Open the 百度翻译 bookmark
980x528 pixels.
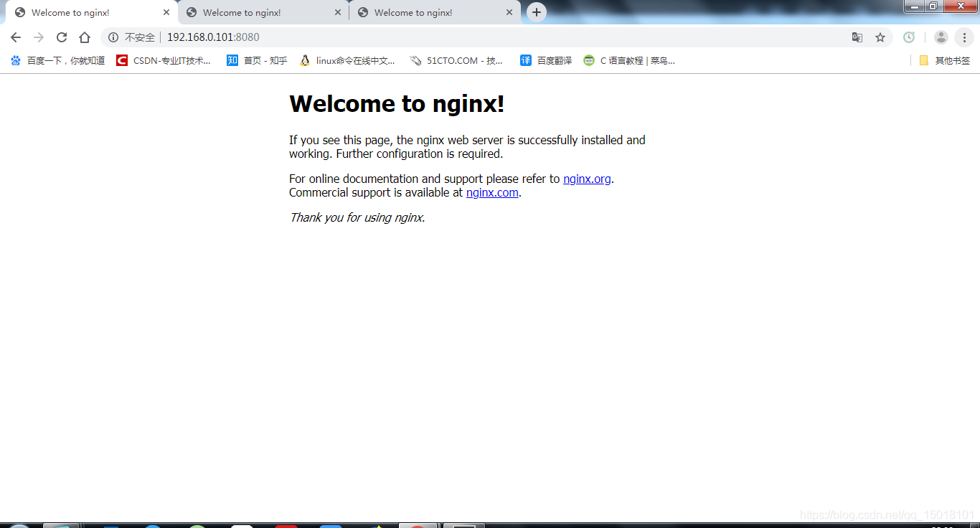pos(547,61)
